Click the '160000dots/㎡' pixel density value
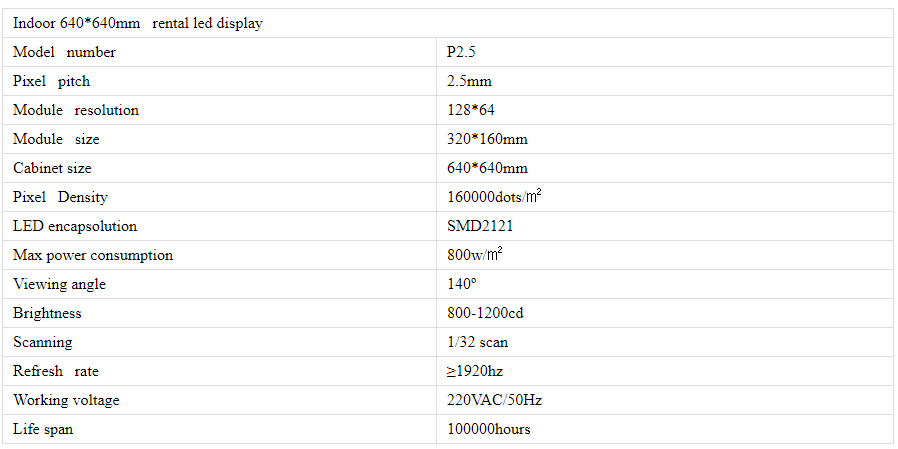Image resolution: width=898 pixels, height=449 pixels. (494, 197)
